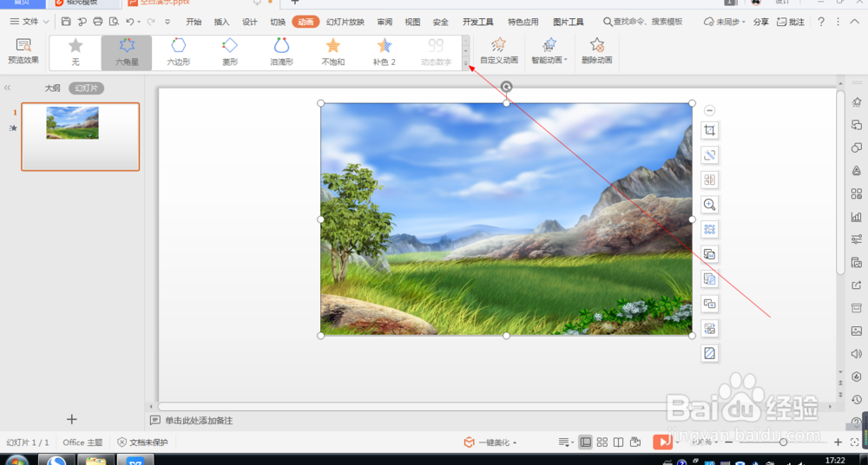Click 删除动画 delete animation button

(597, 51)
